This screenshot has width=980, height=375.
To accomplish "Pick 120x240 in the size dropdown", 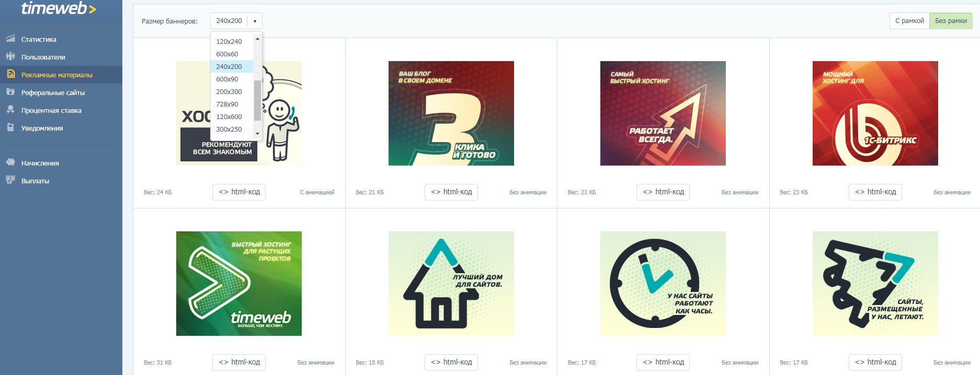I will (229, 42).
